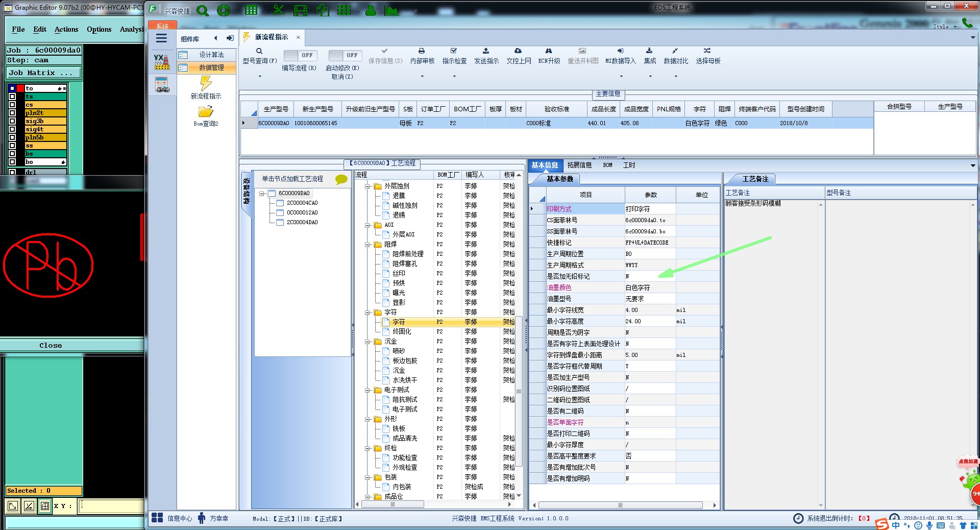The height and width of the screenshot is (530, 980).
Task: Open Bom查询2 folder icon
Action: [x=206, y=111]
